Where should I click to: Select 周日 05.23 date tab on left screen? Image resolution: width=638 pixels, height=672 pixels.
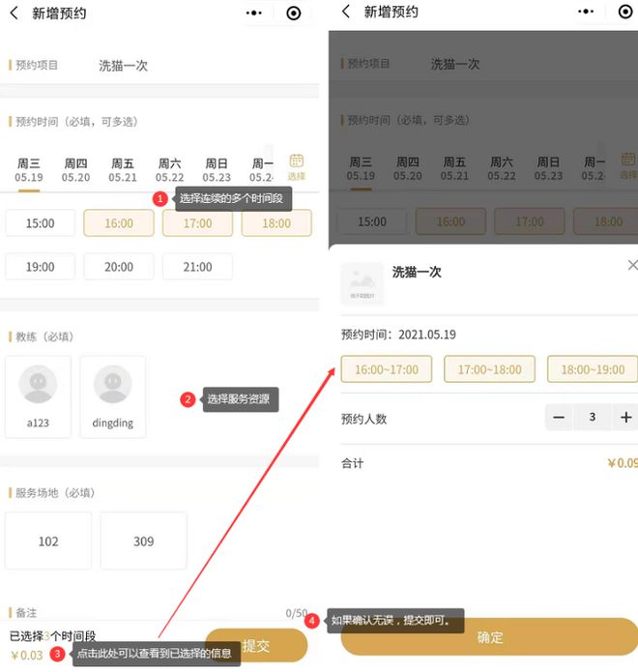coord(217,170)
